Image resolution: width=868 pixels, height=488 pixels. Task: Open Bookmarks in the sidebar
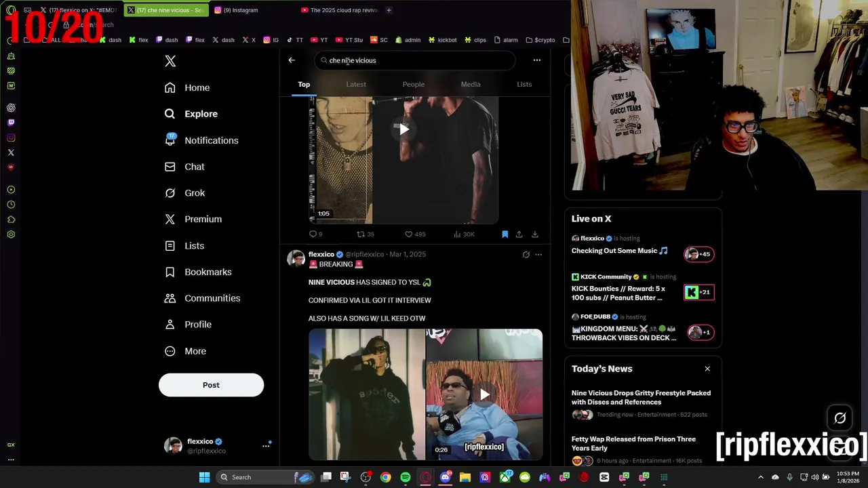pos(199,272)
